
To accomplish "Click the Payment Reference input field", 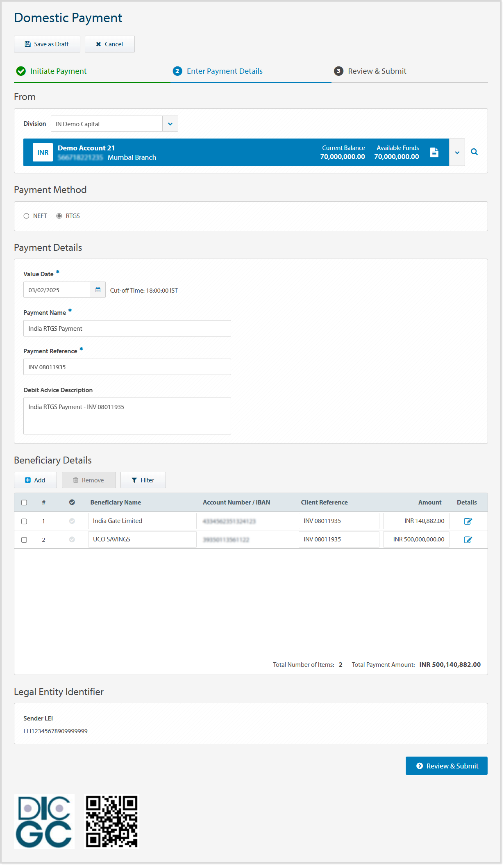I will [x=127, y=367].
